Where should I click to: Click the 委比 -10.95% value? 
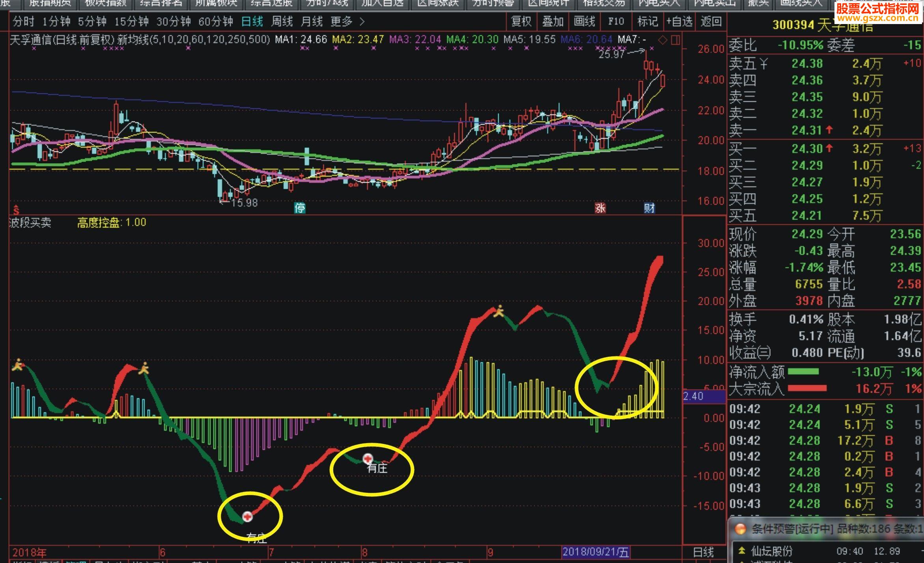tap(801, 45)
